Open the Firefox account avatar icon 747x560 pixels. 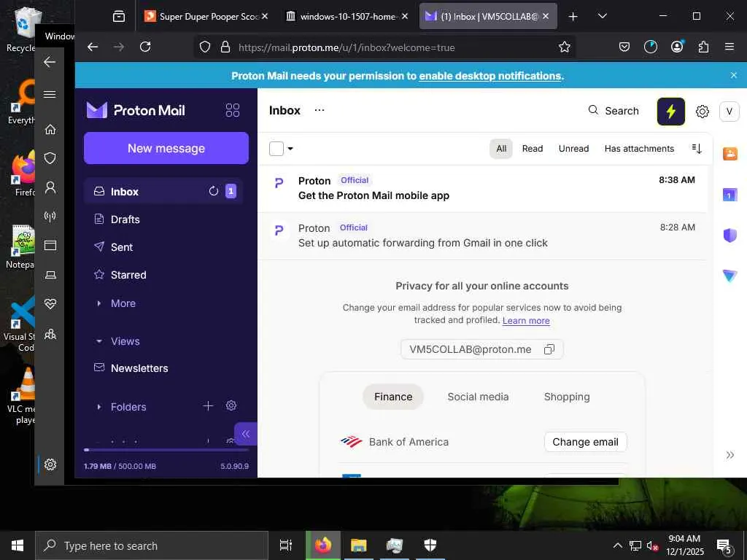pyautogui.click(x=676, y=46)
